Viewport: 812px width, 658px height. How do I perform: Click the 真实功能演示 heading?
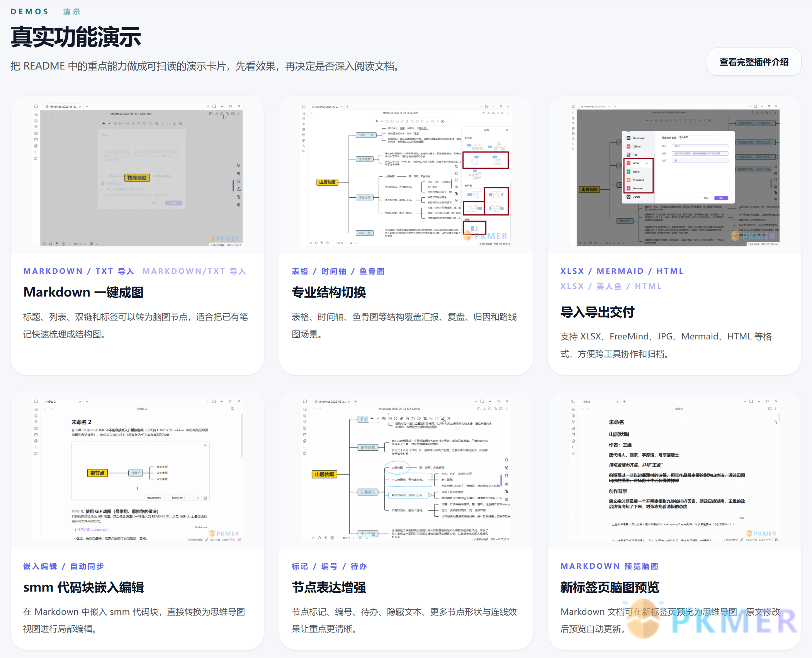point(76,37)
